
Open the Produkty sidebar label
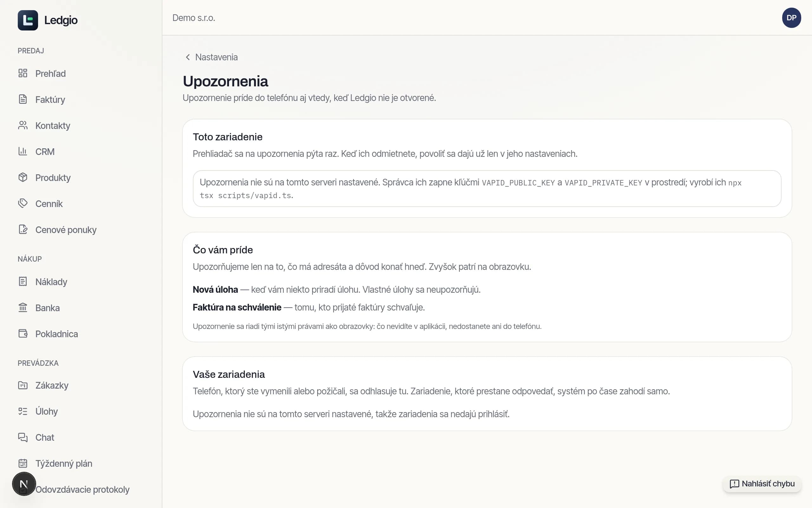53,178
